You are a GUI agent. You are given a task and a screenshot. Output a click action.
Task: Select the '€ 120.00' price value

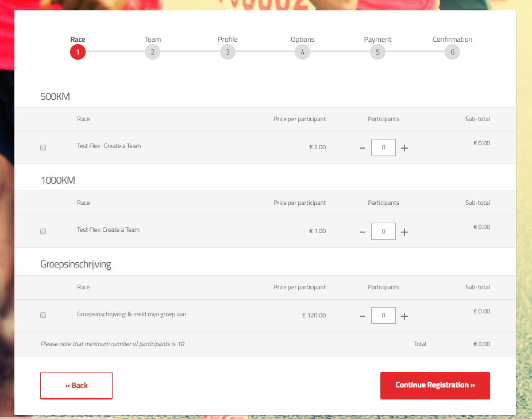click(x=314, y=315)
